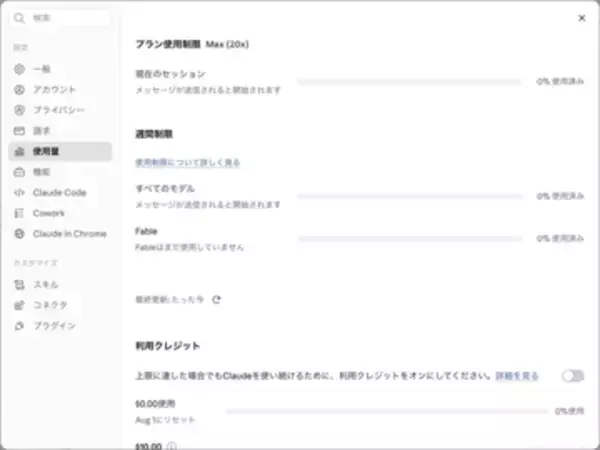Click the すべてのモデル label
Viewport: 600px width, 450px height.
pos(165,189)
